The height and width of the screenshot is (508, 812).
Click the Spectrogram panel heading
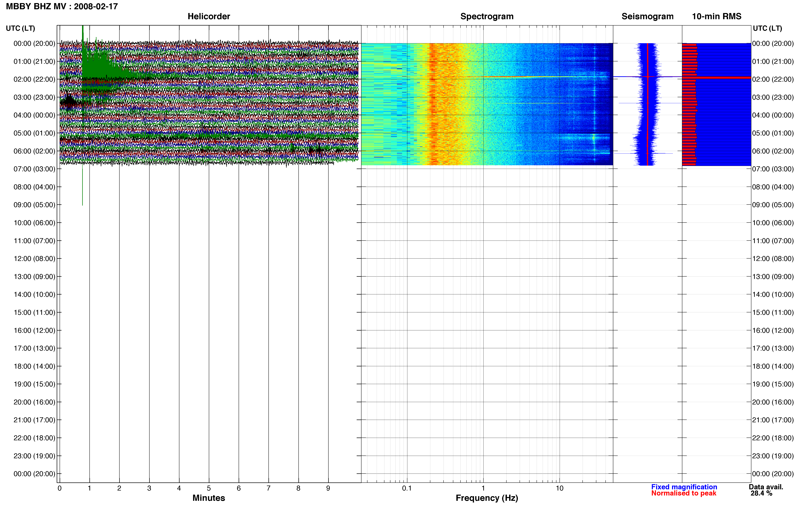pos(487,16)
